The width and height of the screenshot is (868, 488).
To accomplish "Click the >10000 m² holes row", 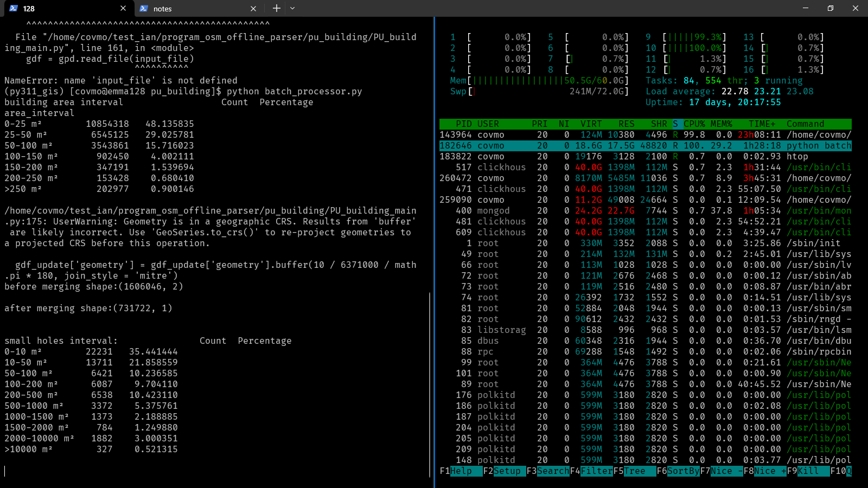I will point(91,450).
